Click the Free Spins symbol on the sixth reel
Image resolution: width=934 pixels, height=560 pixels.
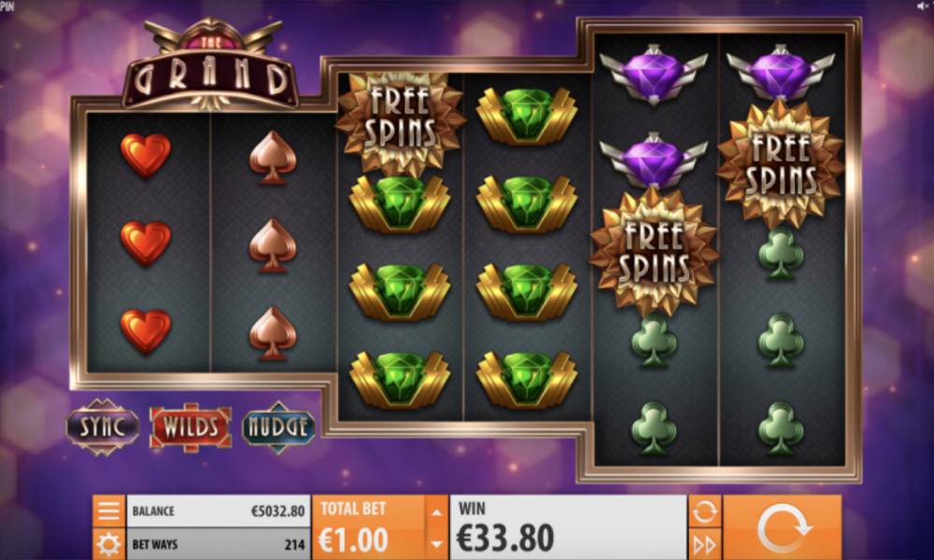(x=780, y=163)
